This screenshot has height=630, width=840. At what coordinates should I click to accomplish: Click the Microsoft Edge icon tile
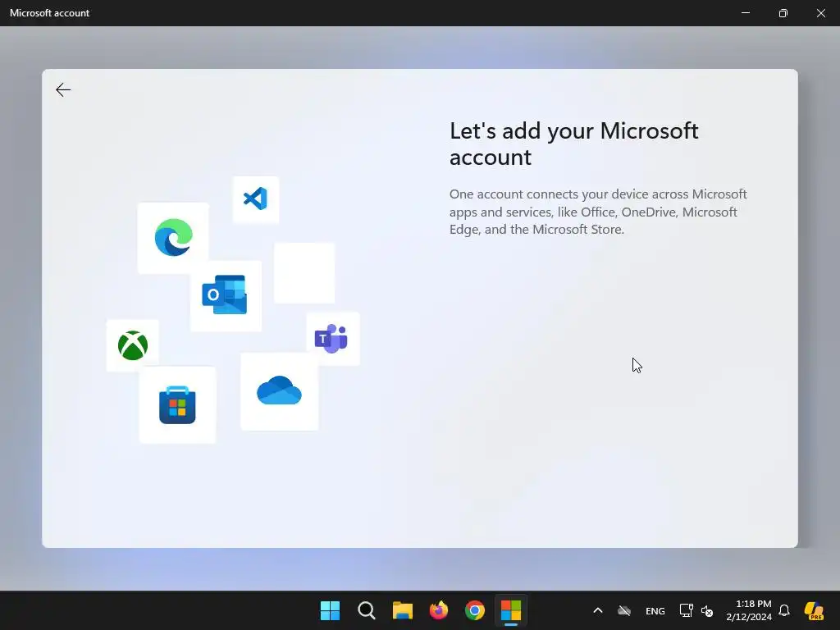[173, 238]
